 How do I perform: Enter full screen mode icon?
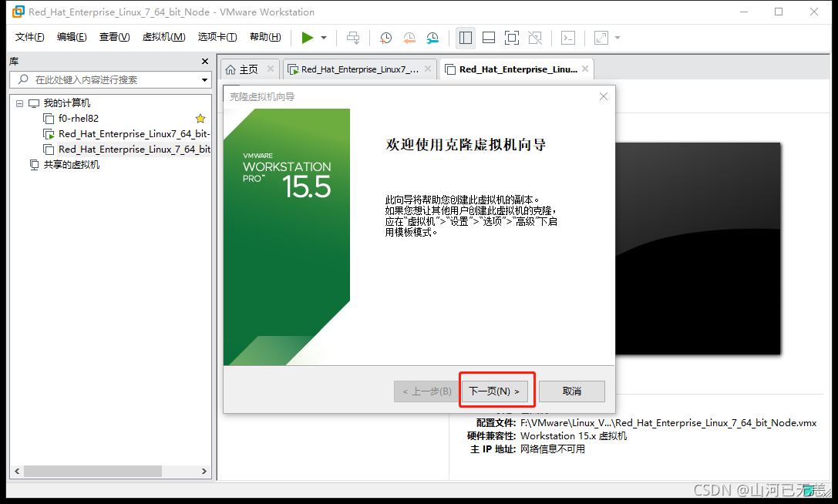click(512, 38)
